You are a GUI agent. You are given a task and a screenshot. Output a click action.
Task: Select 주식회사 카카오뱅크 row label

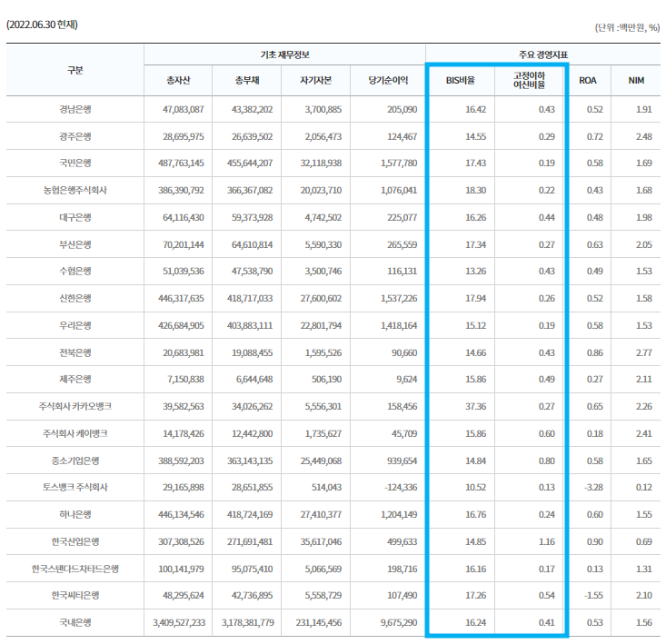pyautogui.click(x=75, y=406)
